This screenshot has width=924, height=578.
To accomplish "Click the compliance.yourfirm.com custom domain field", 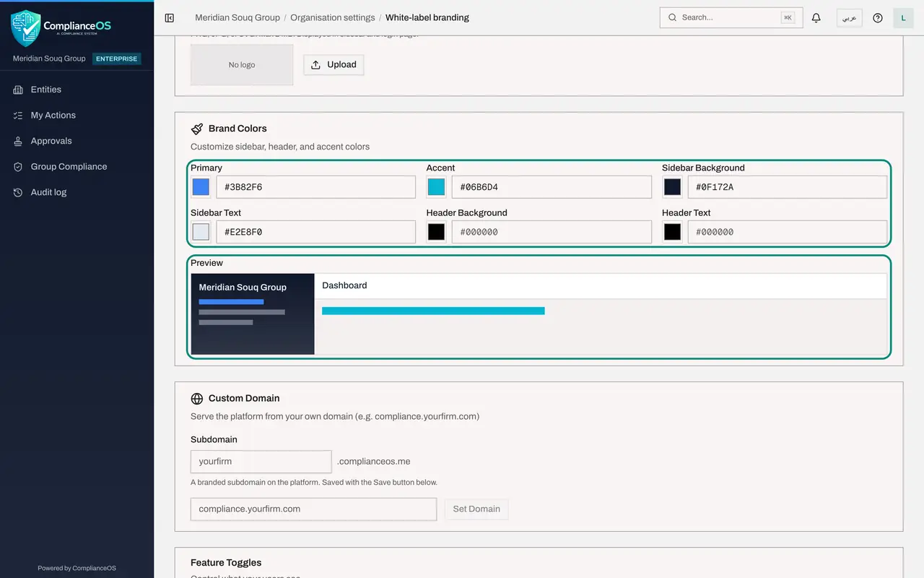I will tap(313, 509).
